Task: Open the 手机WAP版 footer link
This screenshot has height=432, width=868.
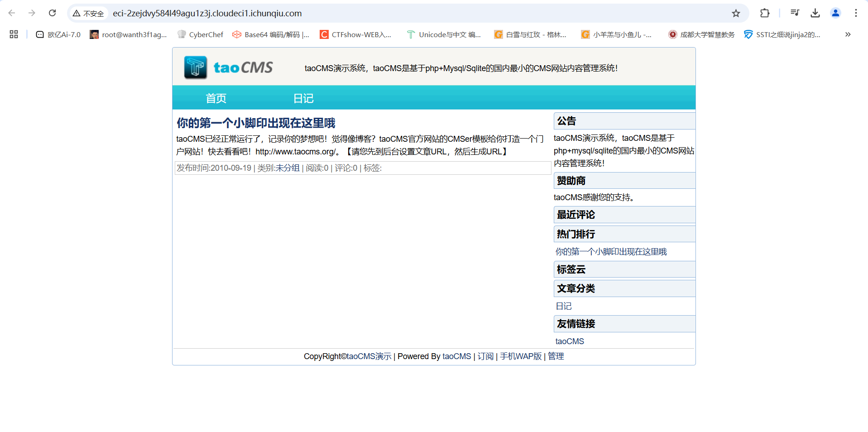Action: click(x=521, y=356)
